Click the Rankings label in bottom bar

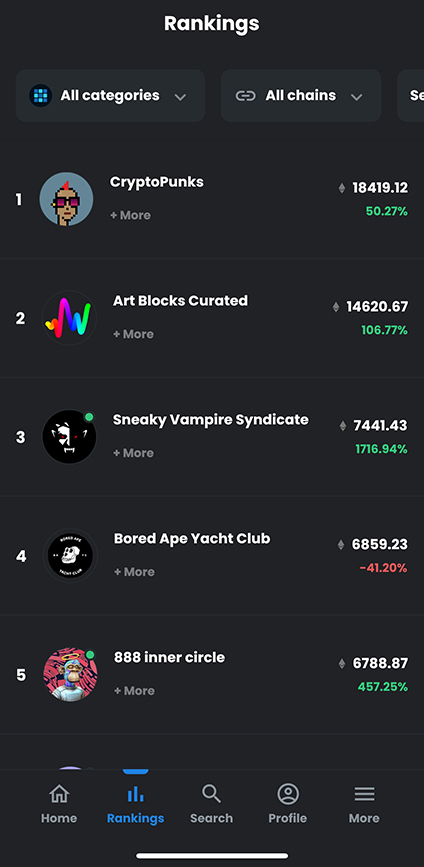pos(135,818)
